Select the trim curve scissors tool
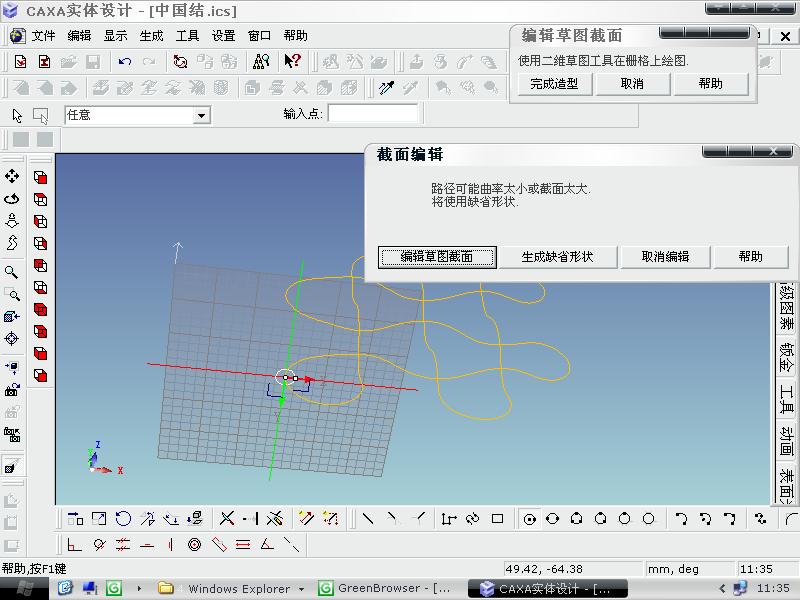This screenshot has width=800, height=600. click(x=227, y=519)
